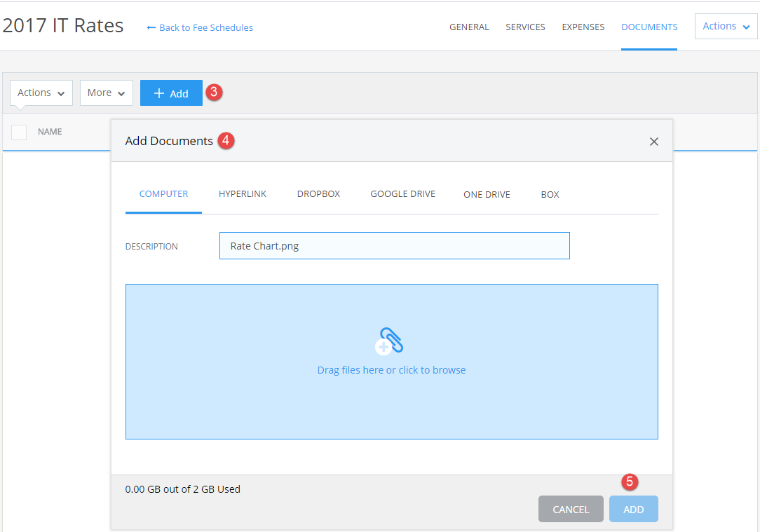
Task: Switch to the HYPERLINK tab
Action: (x=243, y=194)
